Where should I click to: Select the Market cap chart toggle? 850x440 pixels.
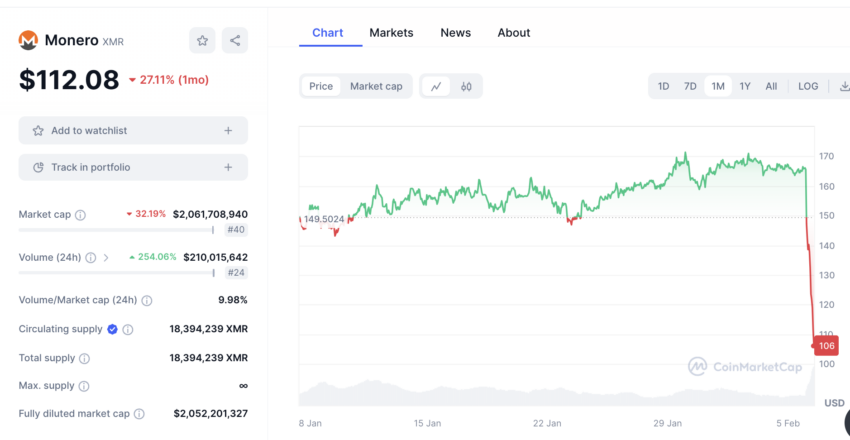[376, 86]
